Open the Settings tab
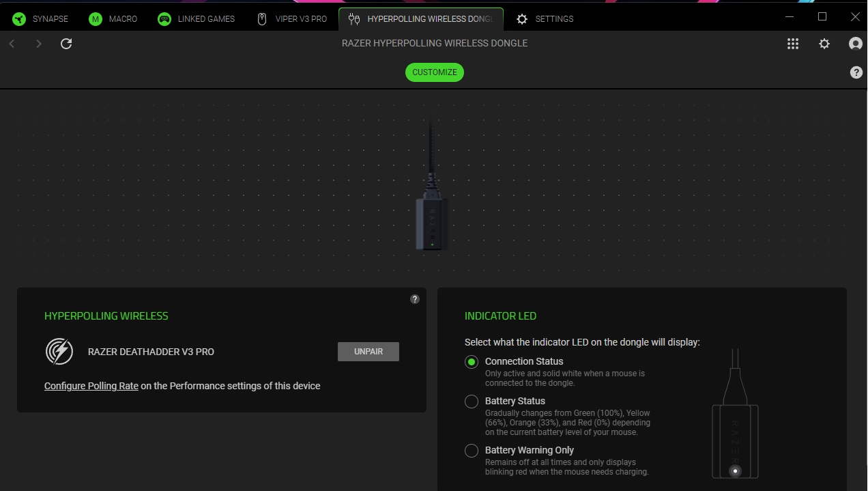The height and width of the screenshot is (491, 868). coord(545,19)
